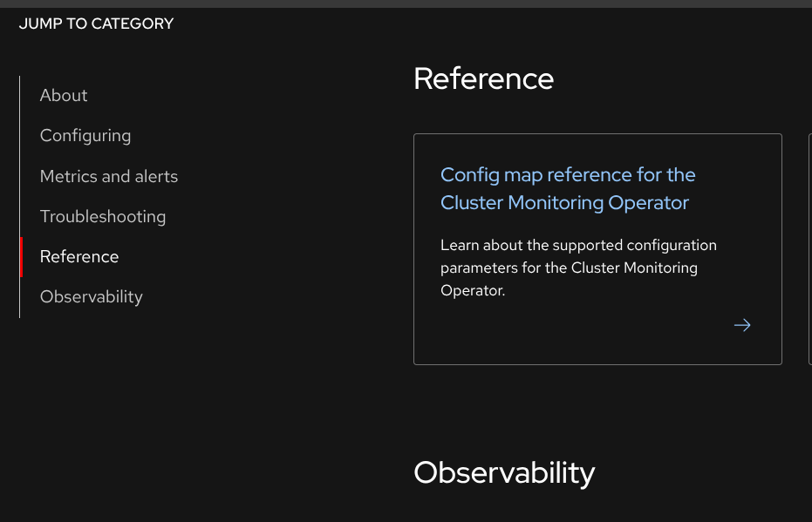Click the gray bar at the window top

(x=406, y=3)
